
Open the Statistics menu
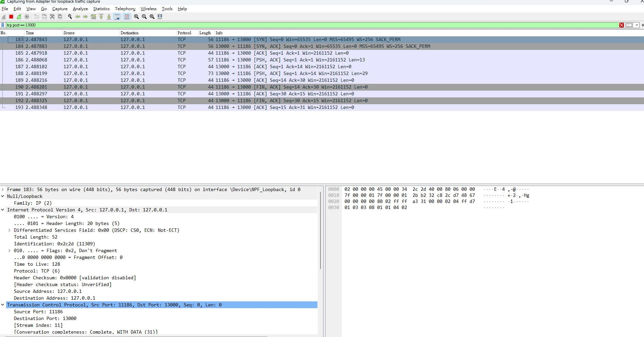tap(101, 9)
